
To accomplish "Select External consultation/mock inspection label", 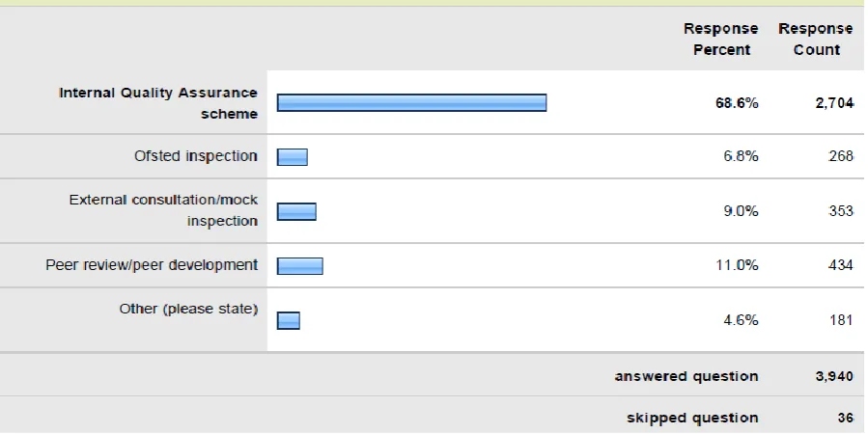I will tap(164, 210).
